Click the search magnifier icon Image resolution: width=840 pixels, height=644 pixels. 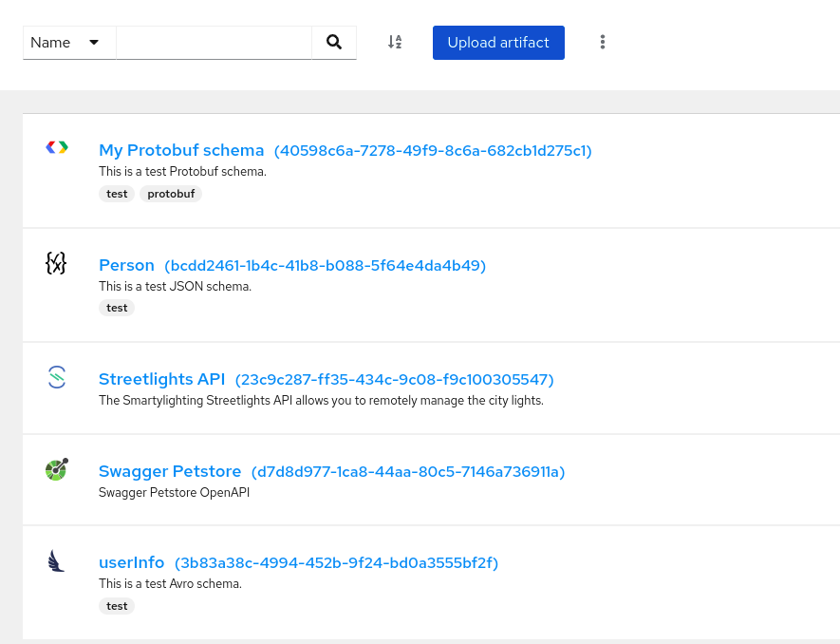[333, 42]
